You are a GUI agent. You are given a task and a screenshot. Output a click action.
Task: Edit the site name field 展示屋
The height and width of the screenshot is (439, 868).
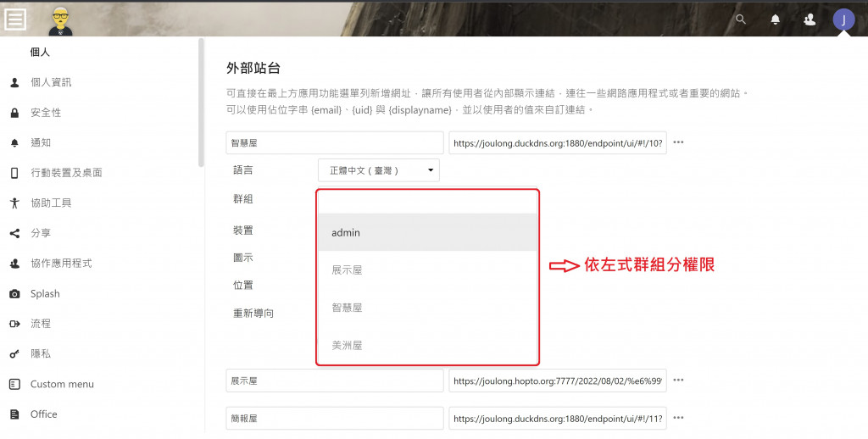click(x=335, y=381)
